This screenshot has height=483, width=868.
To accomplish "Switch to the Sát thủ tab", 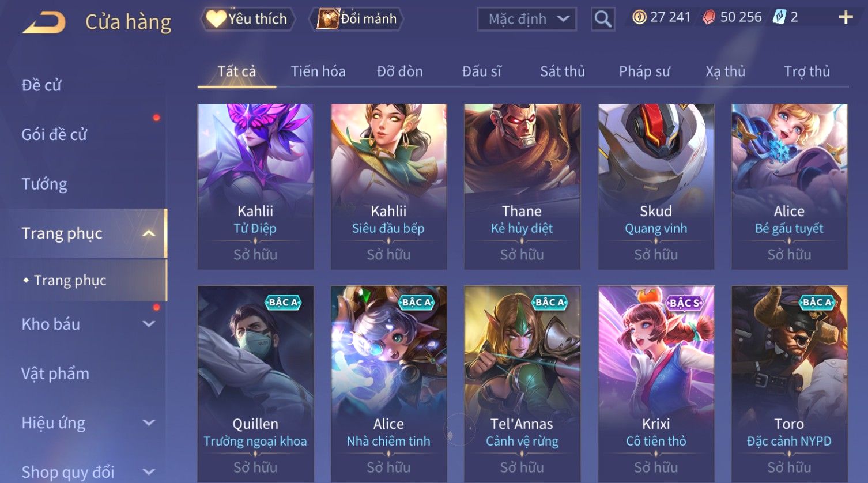I will 563,71.
